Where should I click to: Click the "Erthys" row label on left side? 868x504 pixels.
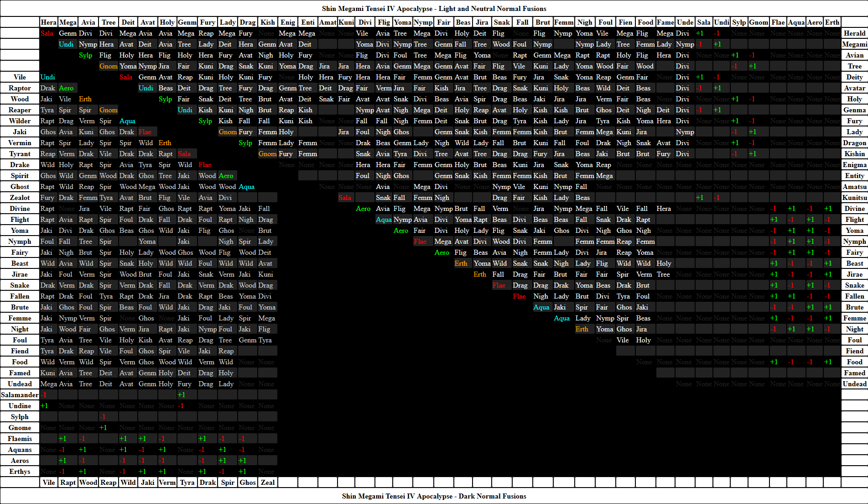pos(20,472)
